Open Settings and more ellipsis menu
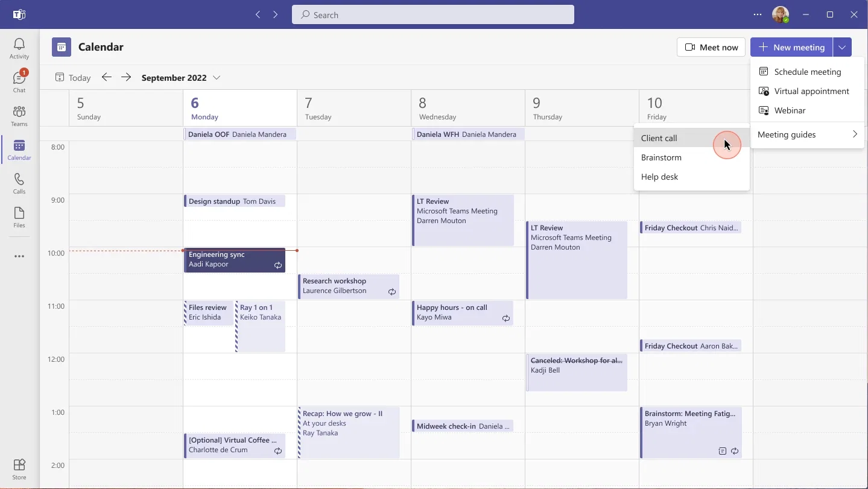 tap(758, 14)
